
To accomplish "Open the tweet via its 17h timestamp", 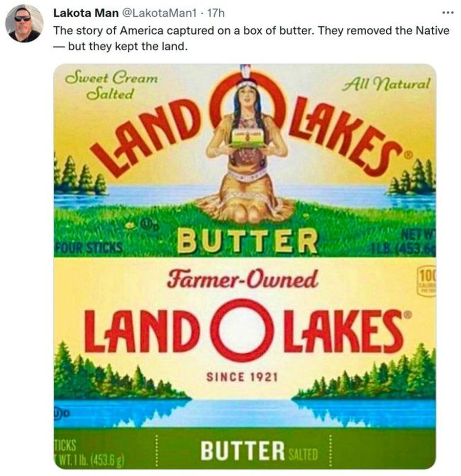I will (x=216, y=13).
